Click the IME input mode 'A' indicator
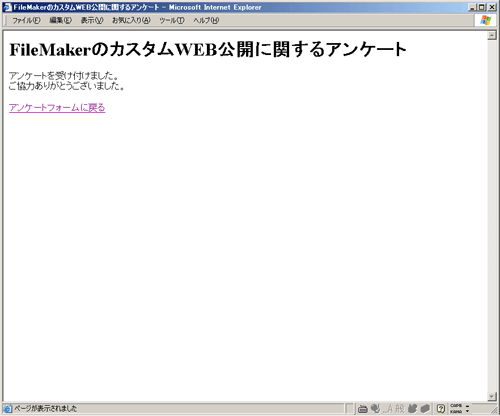The image size is (500, 416). 388,408
